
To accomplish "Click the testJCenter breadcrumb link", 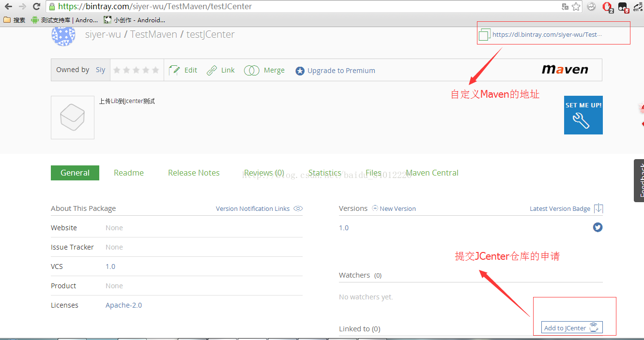I will pyautogui.click(x=210, y=34).
